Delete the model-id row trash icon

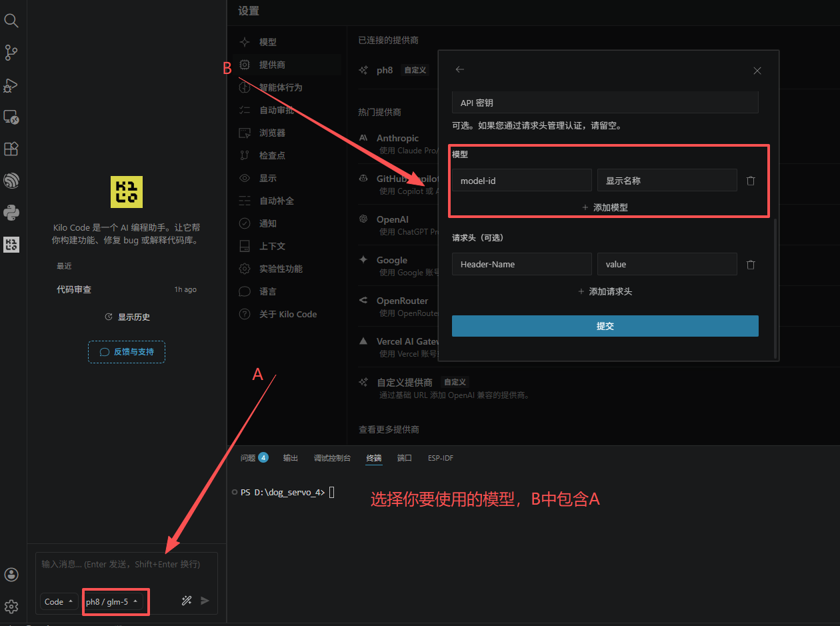pos(751,181)
